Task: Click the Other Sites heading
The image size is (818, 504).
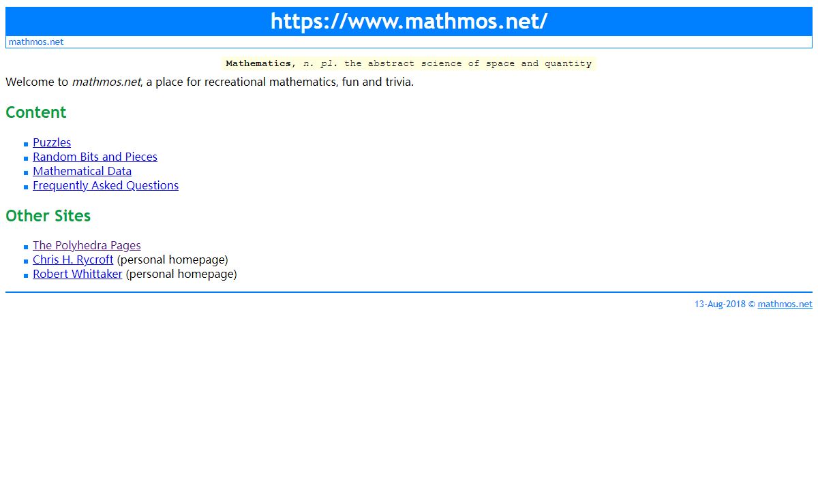Action: click(48, 215)
